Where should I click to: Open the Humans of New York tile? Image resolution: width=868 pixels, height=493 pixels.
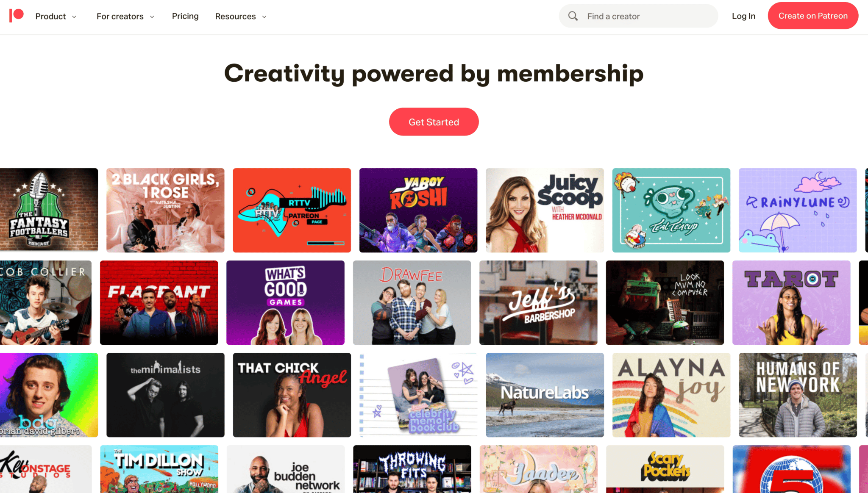(797, 395)
